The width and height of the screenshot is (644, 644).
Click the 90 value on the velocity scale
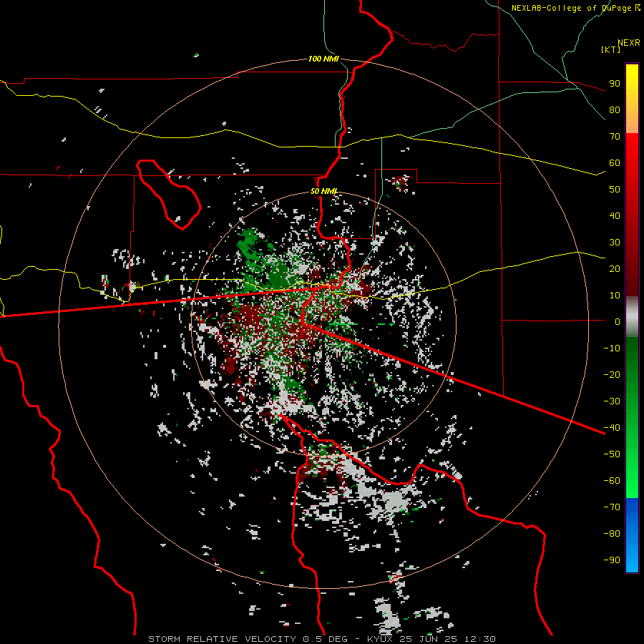tap(615, 84)
